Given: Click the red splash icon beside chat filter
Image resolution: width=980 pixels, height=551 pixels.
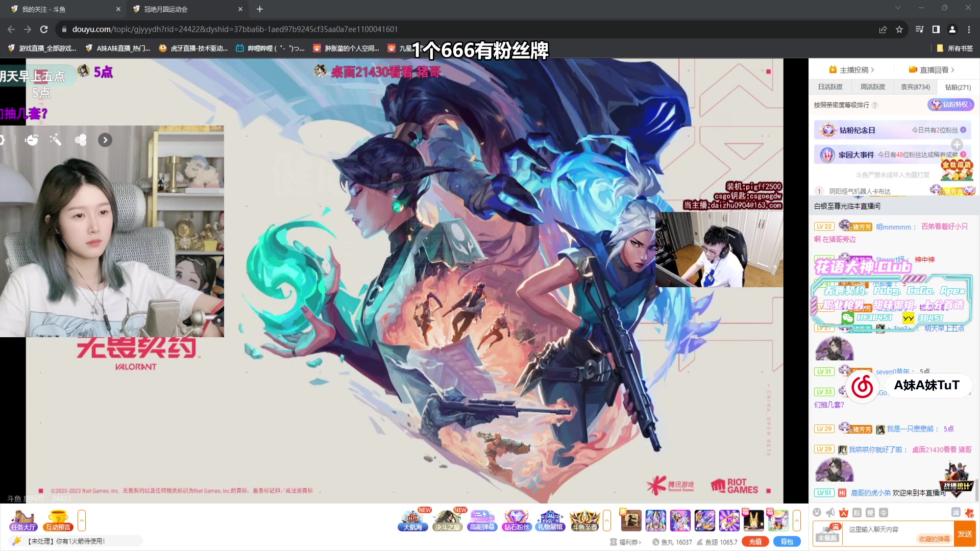Looking at the screenshot, I should click(969, 513).
